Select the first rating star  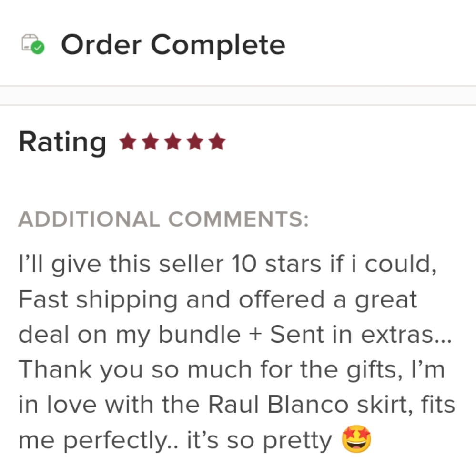tap(128, 142)
